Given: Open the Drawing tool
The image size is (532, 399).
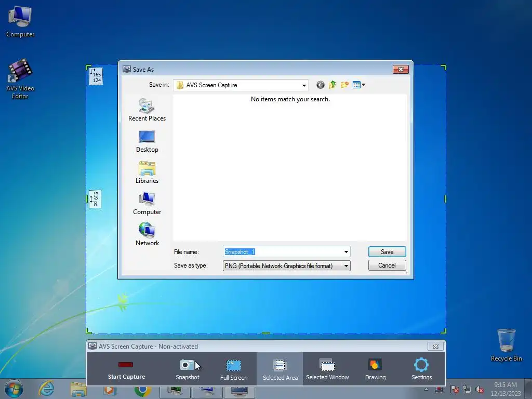Looking at the screenshot, I should tap(375, 369).
